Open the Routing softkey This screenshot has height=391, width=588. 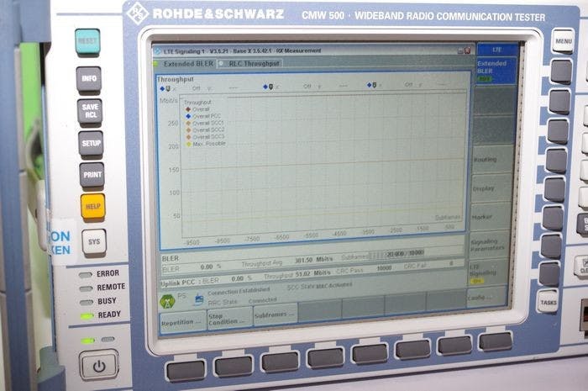[492, 160]
